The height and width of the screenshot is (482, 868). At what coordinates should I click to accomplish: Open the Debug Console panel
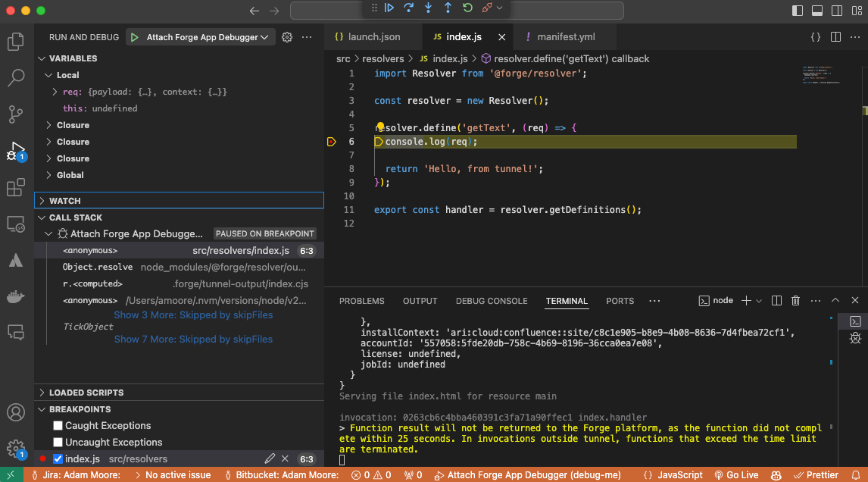491,300
